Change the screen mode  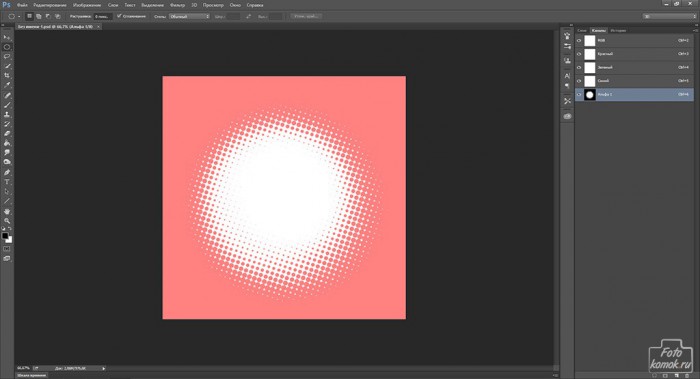[x=7, y=258]
